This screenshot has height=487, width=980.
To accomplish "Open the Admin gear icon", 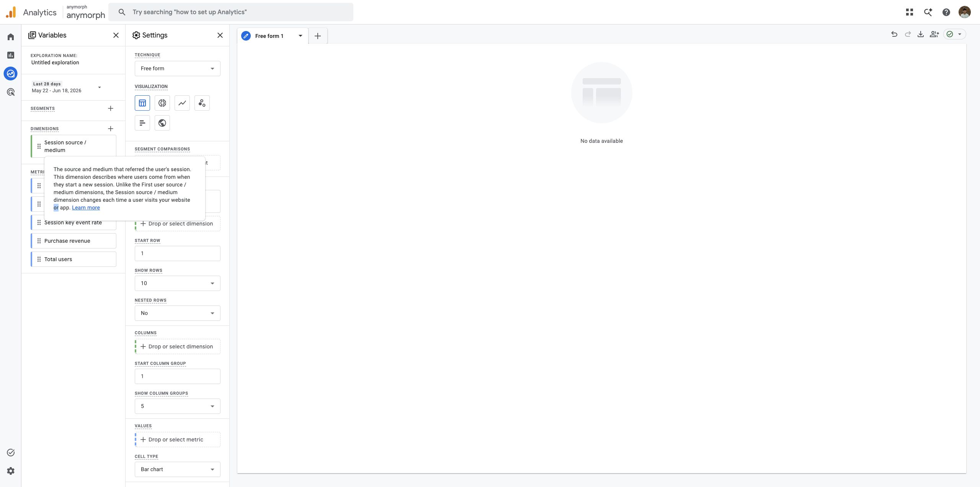I will point(11,471).
